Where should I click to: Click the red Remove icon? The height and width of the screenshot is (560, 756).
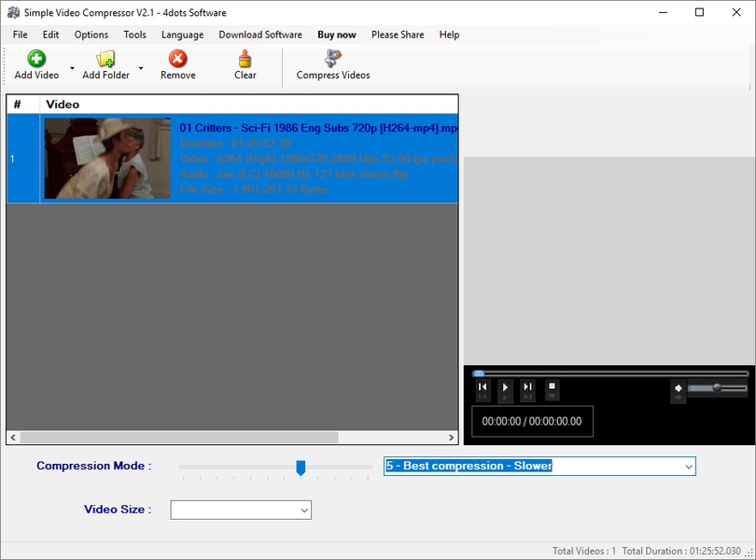click(x=177, y=59)
